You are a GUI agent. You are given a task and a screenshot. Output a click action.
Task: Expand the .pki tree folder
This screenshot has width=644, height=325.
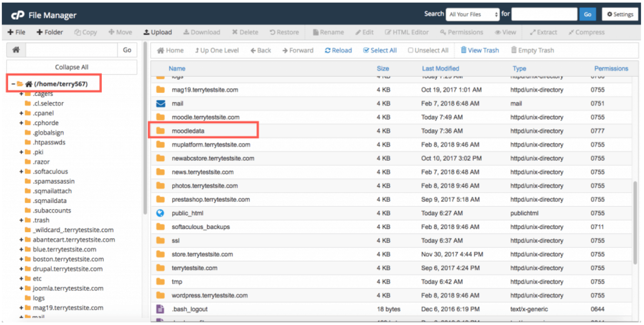click(x=21, y=152)
